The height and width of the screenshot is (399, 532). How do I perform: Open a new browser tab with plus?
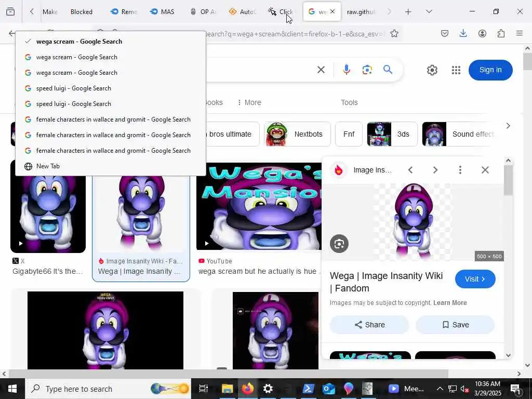(408, 12)
